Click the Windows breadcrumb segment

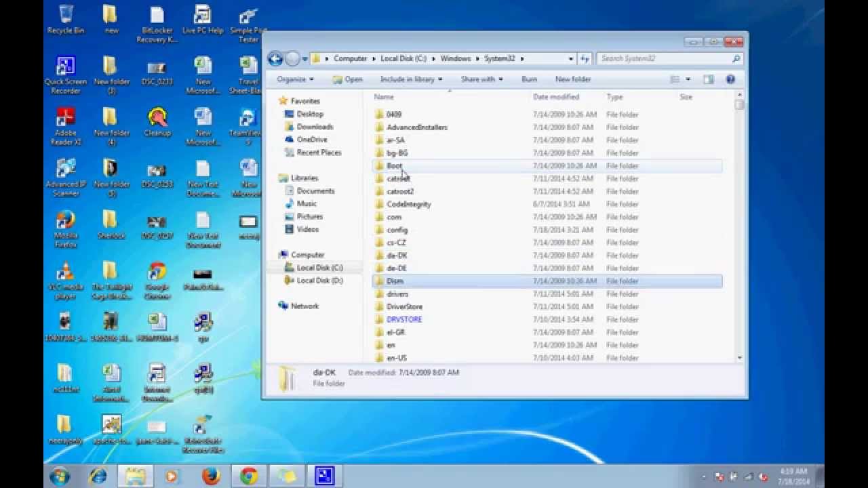point(456,59)
